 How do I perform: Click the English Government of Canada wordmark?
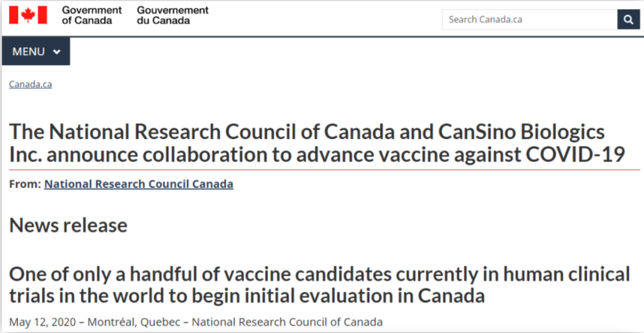(x=92, y=15)
